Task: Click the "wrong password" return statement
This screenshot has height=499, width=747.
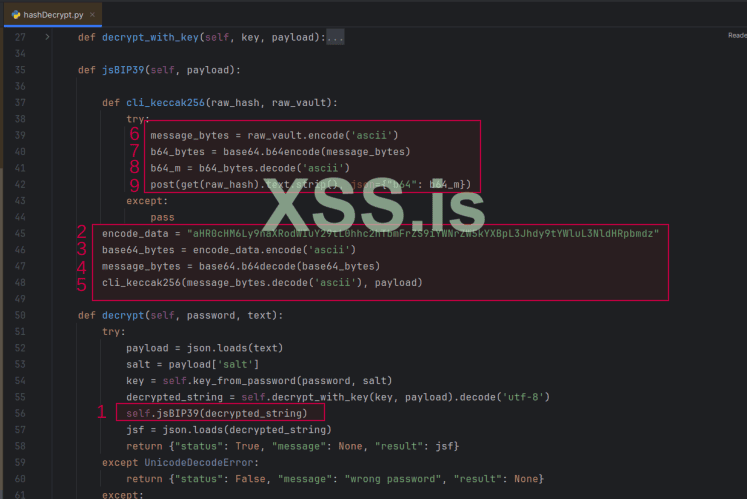Action: pyautogui.click(x=335, y=479)
